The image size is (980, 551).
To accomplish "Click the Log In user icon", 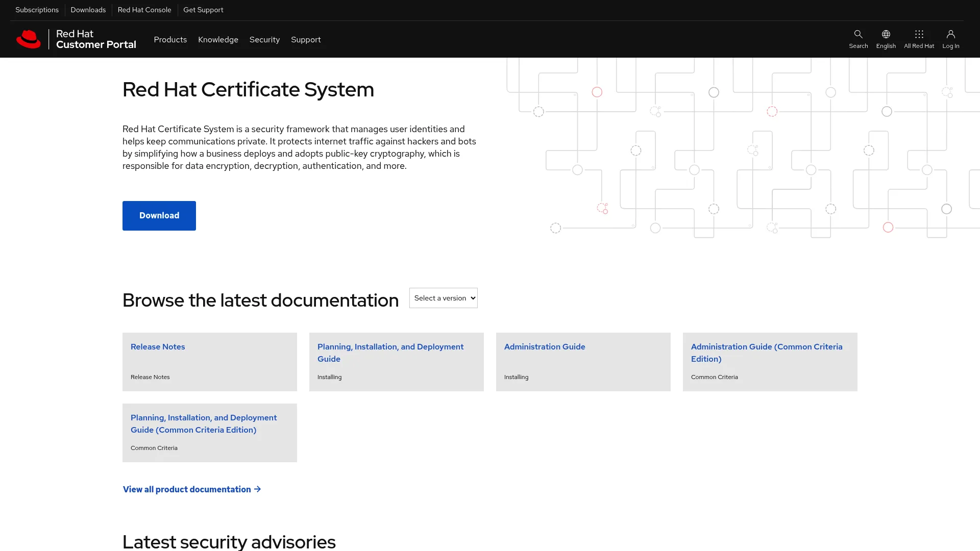I will pos(950,34).
